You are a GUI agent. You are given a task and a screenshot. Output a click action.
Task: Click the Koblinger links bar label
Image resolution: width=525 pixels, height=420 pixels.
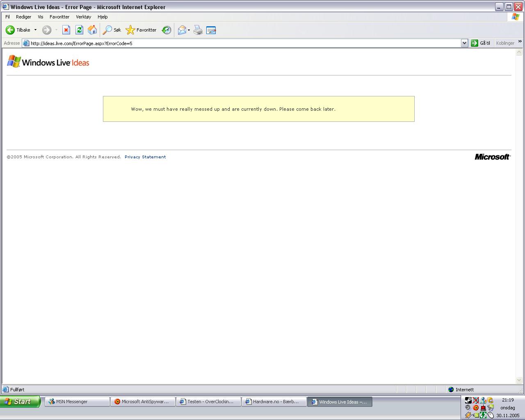click(505, 43)
